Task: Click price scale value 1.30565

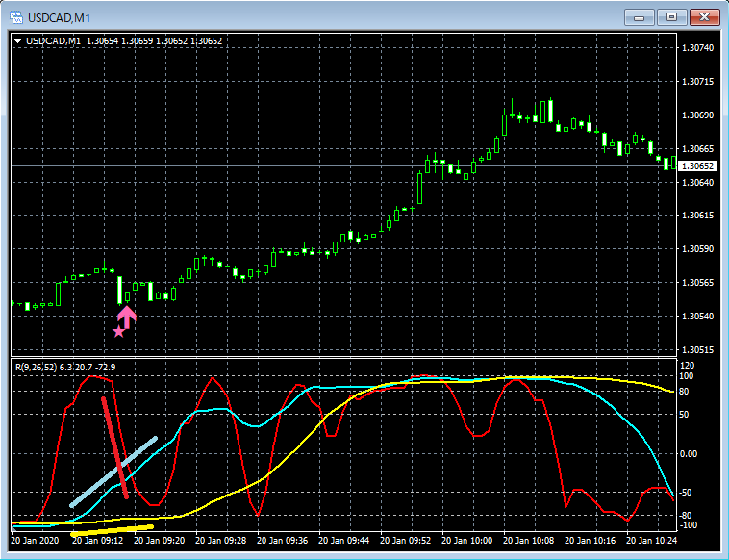Action: pos(697,282)
